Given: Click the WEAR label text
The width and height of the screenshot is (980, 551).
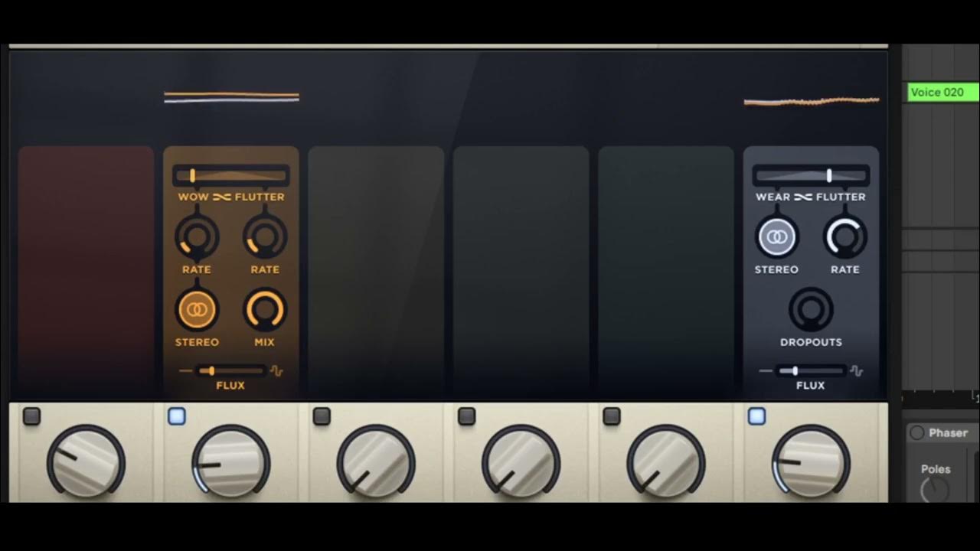Looking at the screenshot, I should click(773, 197).
